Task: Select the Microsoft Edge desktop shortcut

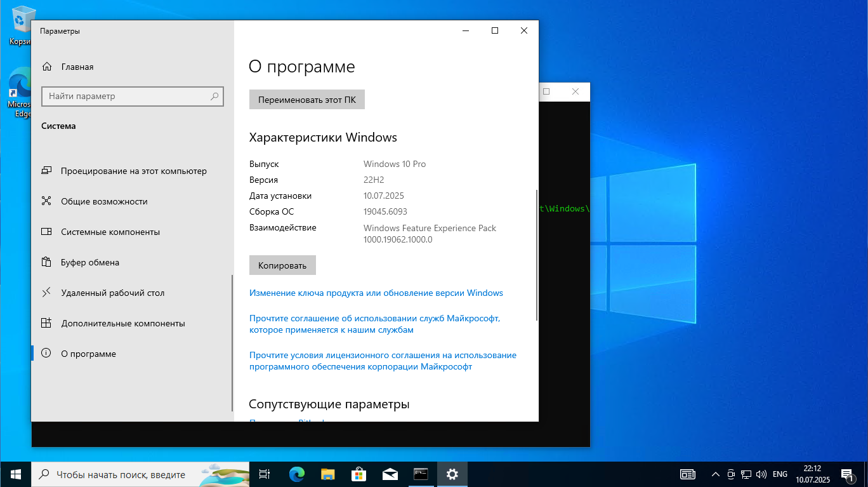Action: click(20, 93)
